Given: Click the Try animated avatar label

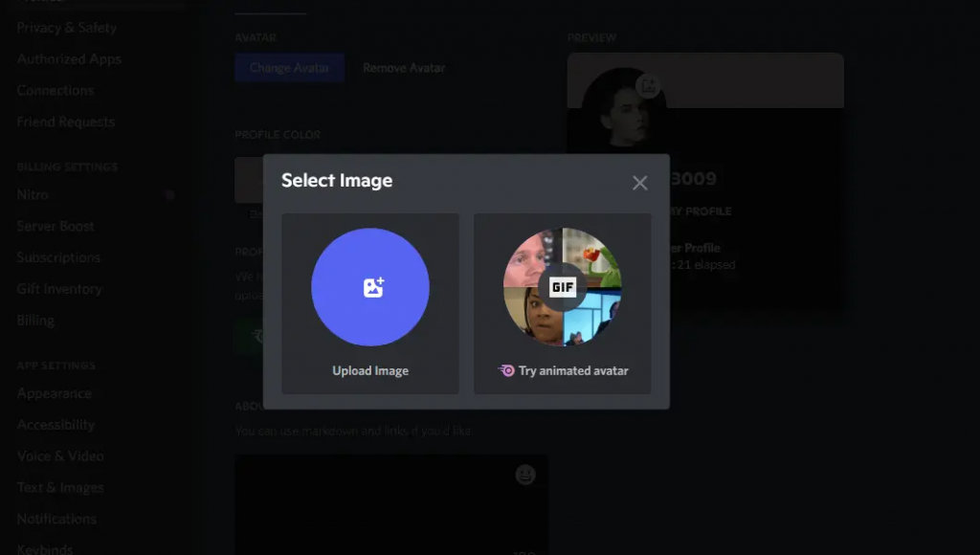Looking at the screenshot, I should [573, 370].
